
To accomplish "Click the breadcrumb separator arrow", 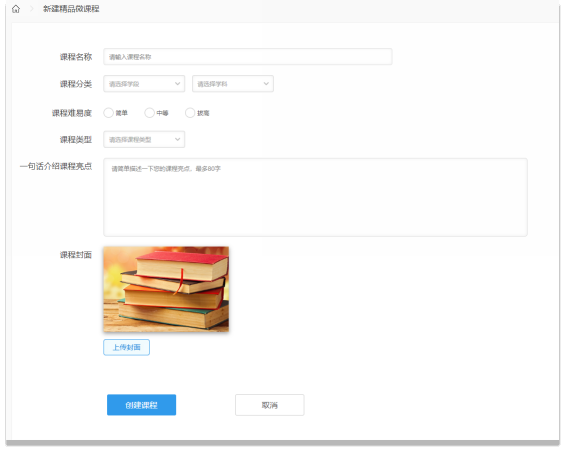I will 32,9.
